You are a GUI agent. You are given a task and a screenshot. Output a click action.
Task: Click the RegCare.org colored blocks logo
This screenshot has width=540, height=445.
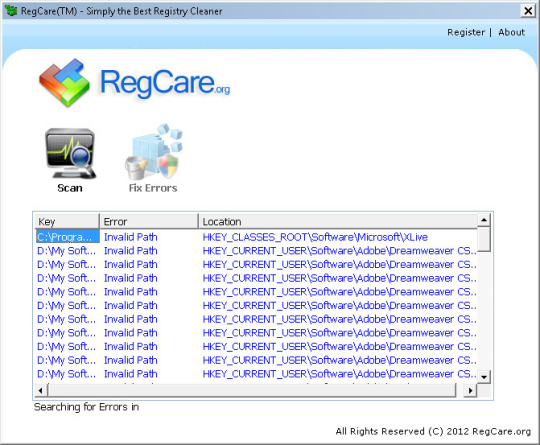[x=64, y=82]
